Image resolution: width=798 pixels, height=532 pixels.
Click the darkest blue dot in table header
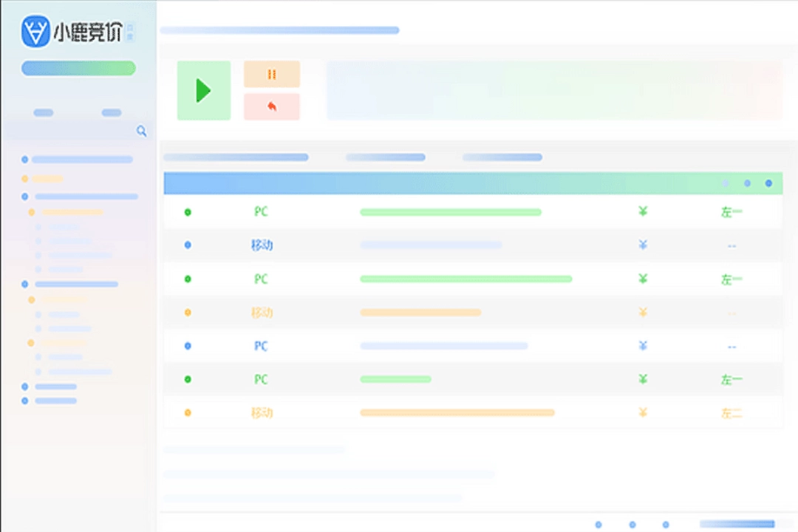[x=768, y=183]
